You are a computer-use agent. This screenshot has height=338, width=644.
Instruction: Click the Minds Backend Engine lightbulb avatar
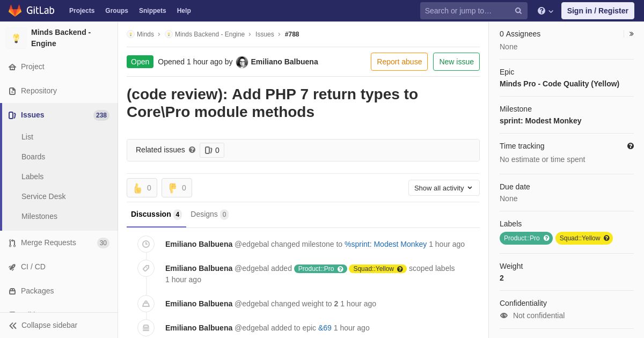[16, 38]
